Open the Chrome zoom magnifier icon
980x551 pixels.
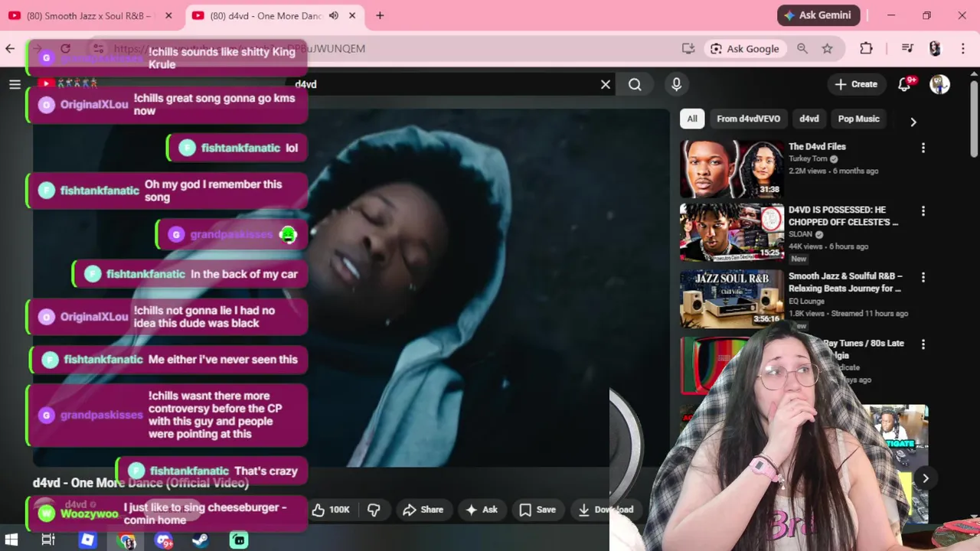[x=802, y=48]
